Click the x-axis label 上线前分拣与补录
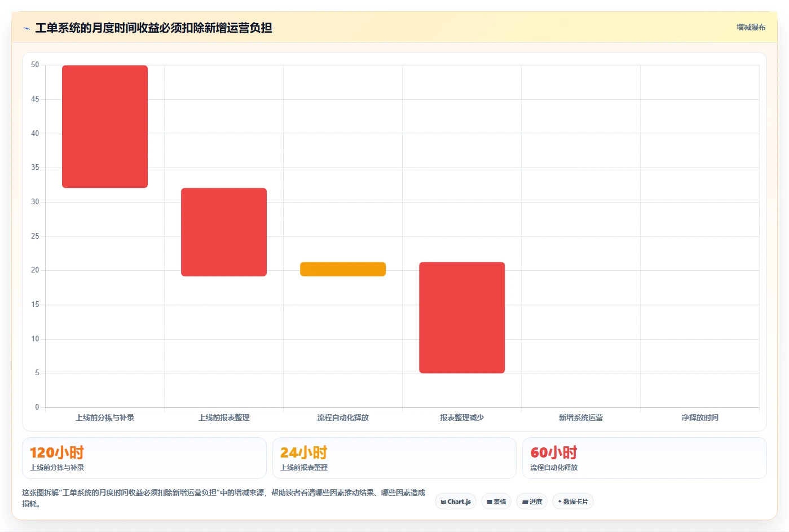The image size is (789, 532). pos(105,417)
